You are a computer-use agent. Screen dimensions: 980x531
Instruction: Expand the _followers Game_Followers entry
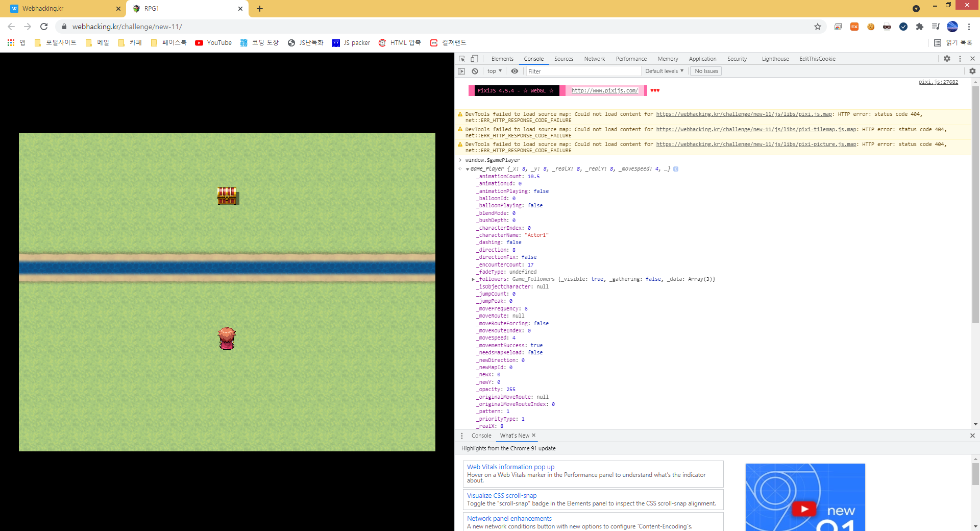[x=473, y=279]
